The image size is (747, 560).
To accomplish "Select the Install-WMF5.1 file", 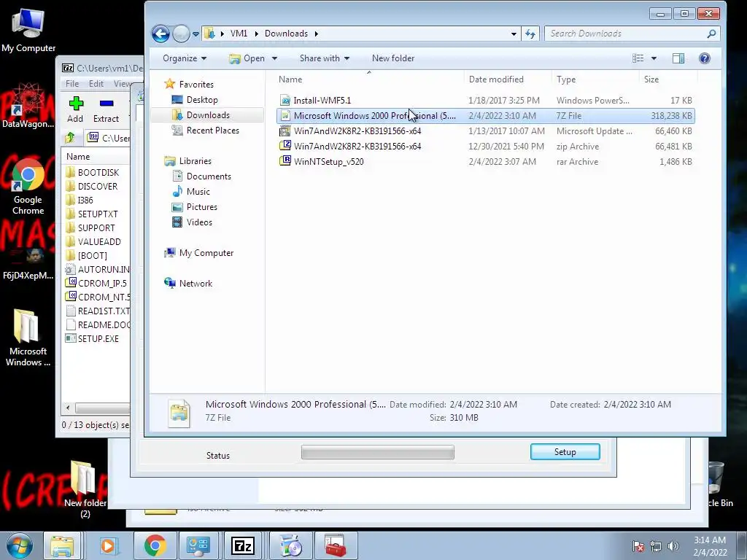I will [485, 101].
